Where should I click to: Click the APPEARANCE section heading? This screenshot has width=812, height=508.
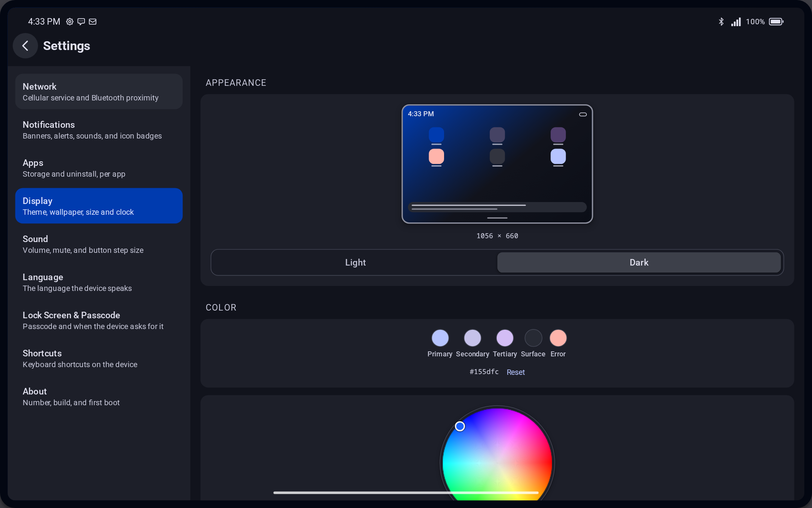coord(236,83)
